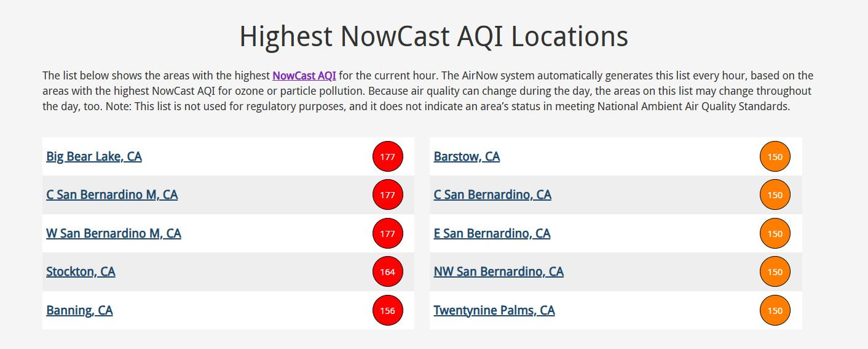Click the Highest NowCast AQI Locations heading
The image size is (868, 349).
coord(434,36)
